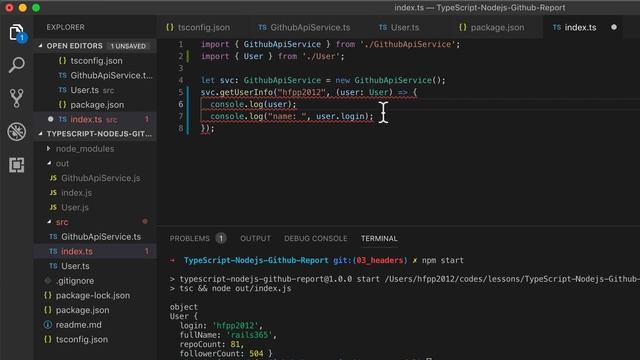The image size is (640, 360).
Task: Click svc.getUserInfo call on line 5
Action: (x=237, y=93)
